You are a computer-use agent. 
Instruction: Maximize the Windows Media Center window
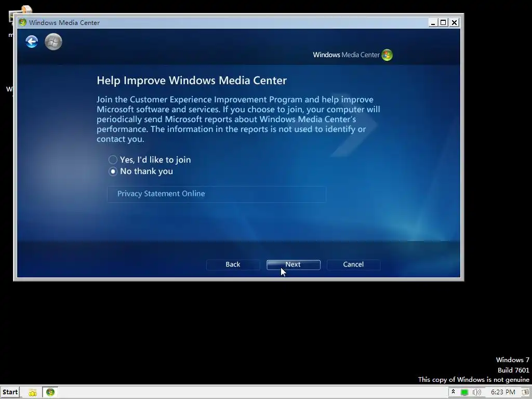click(x=443, y=22)
